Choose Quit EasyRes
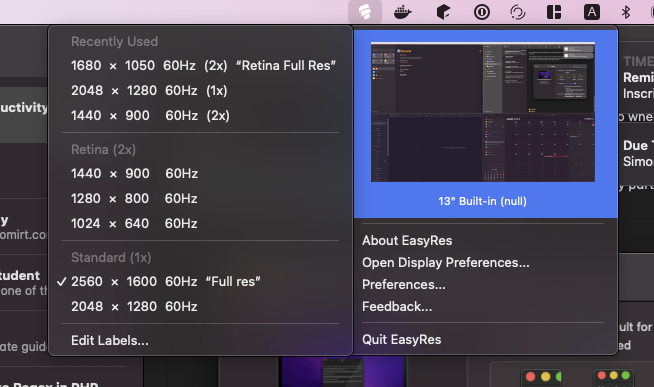Viewport: 654px width, 387px height. pyautogui.click(x=485, y=340)
